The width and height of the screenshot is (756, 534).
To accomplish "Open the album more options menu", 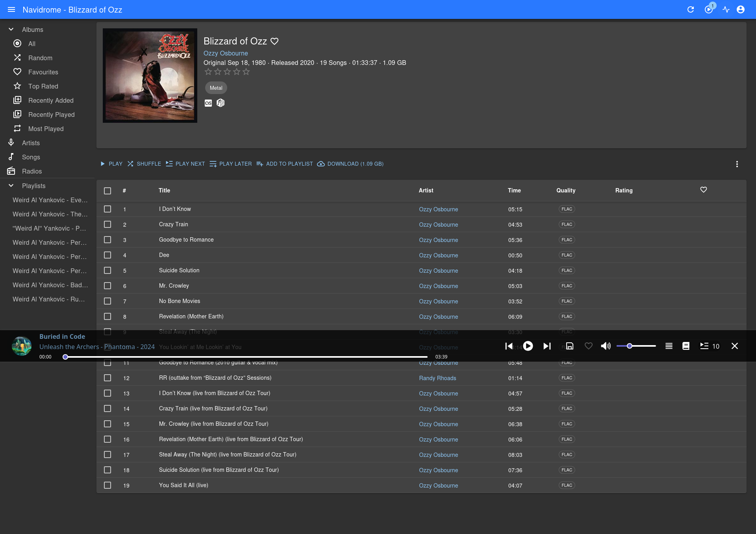I will 737,164.
